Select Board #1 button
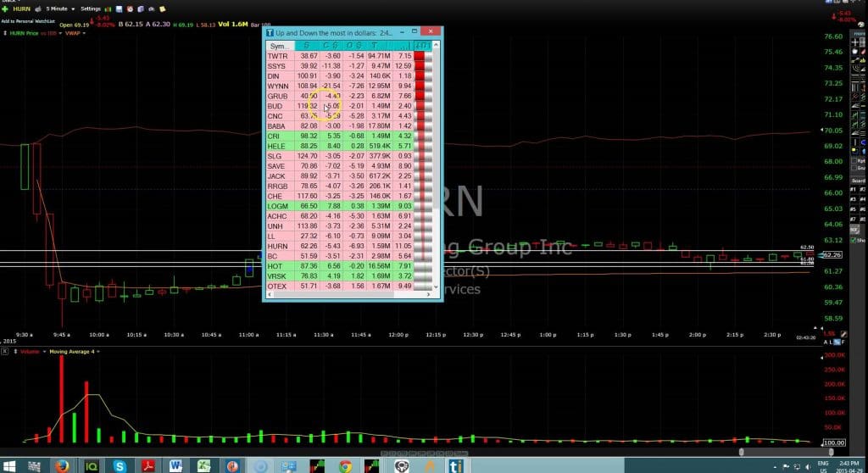This screenshot has height=473, width=868. (x=854, y=189)
